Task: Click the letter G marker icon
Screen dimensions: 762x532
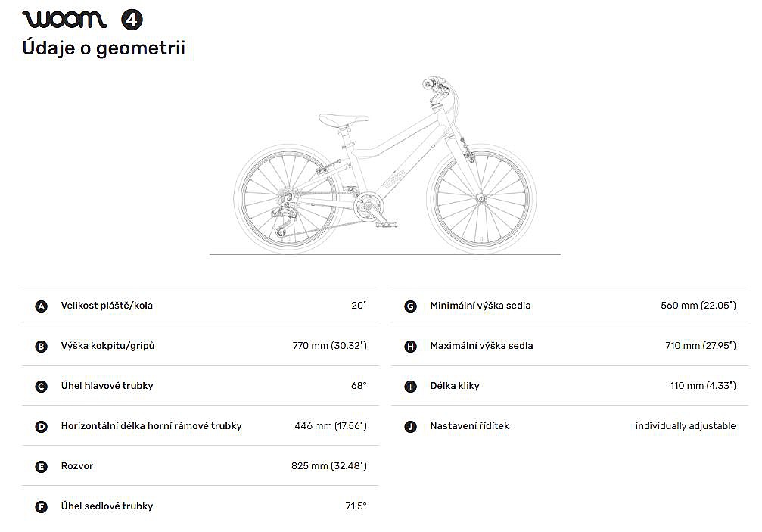Action: [x=411, y=306]
